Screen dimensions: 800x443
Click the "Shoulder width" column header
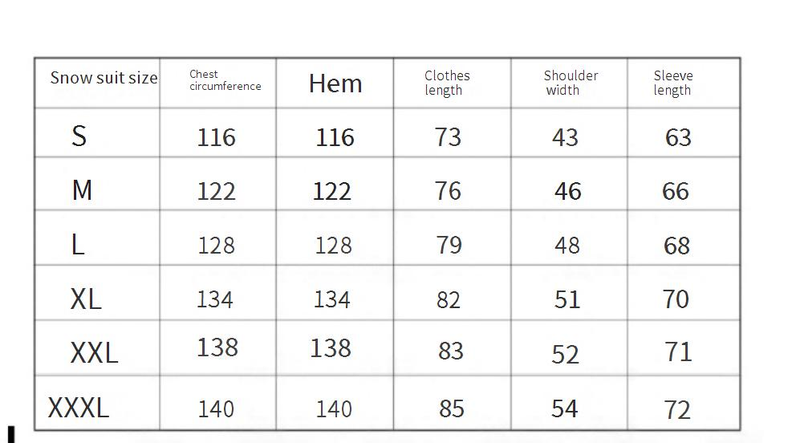[570, 83]
